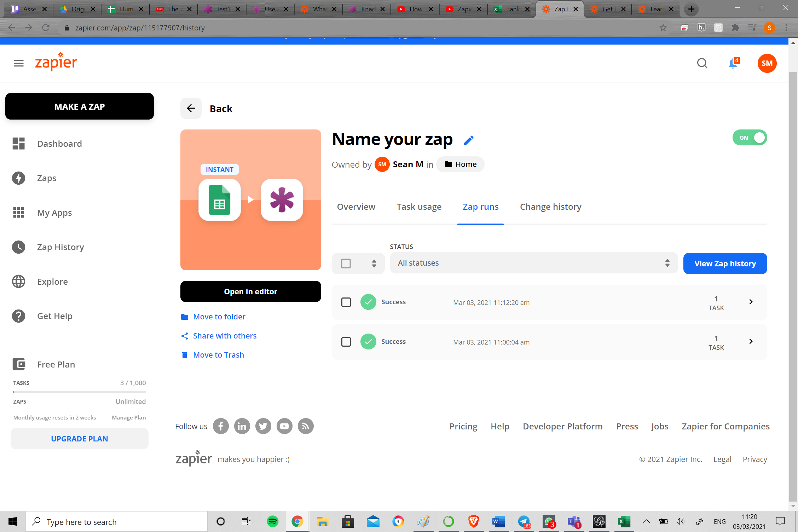Click the Zapier logo in header
Viewport: 798px width, 532px height.
tap(56, 62)
